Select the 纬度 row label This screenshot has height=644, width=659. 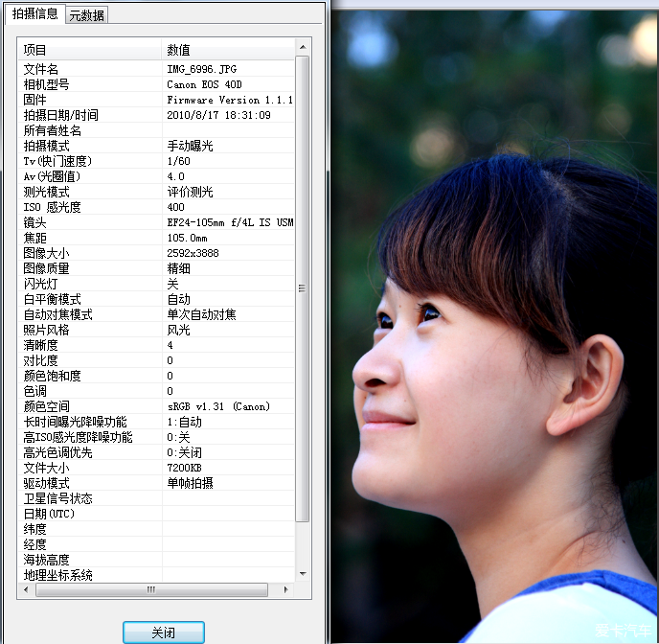point(34,529)
